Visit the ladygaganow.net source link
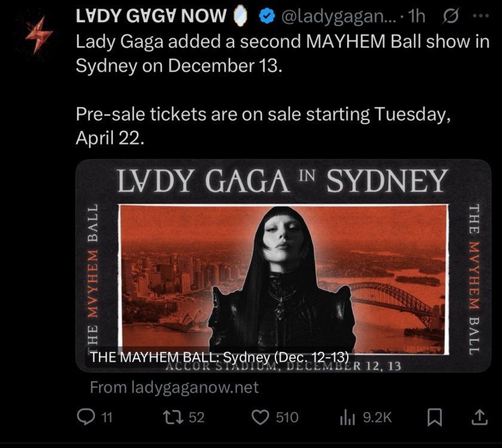Image resolution: width=502 pixels, height=448 pixels. tap(174, 387)
